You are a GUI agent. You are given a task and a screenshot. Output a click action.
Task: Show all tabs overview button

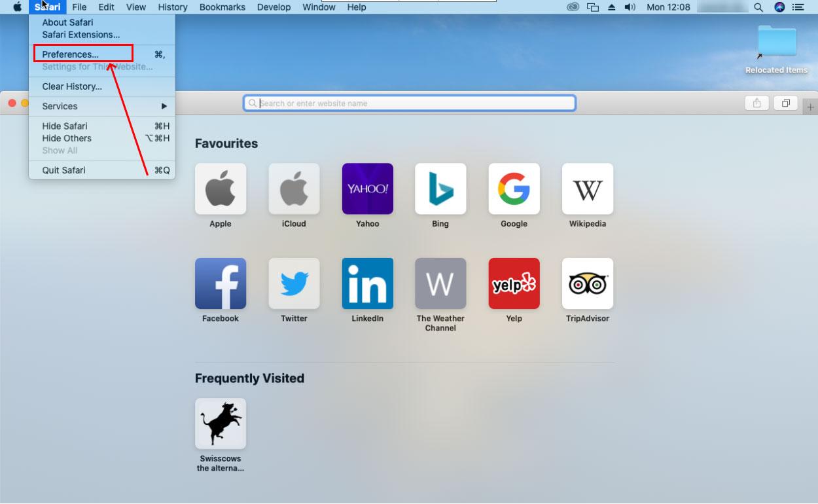(786, 103)
